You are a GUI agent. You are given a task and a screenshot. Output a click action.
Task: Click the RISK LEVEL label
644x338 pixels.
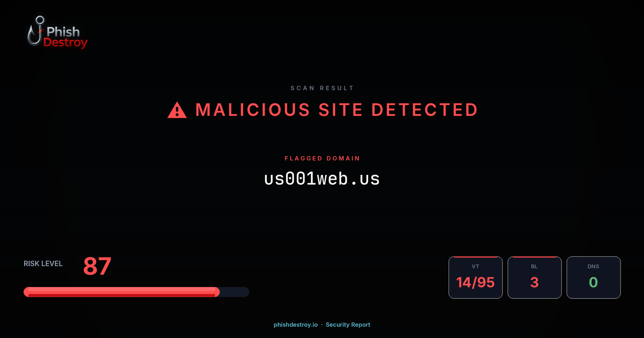pos(43,263)
